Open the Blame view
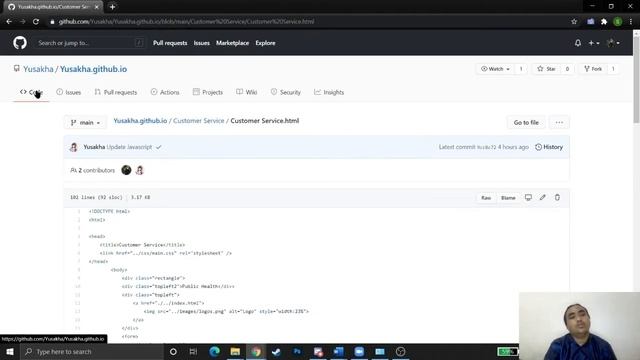 click(508, 198)
